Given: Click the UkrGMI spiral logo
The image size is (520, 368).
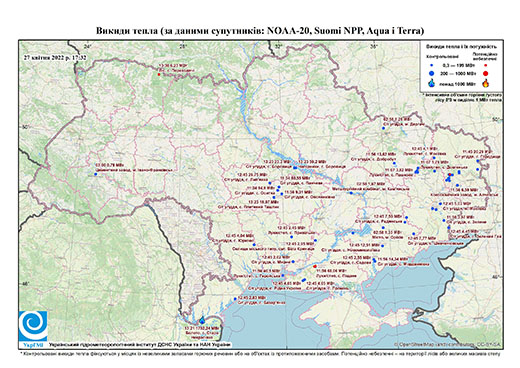Looking at the screenshot, I should [x=33, y=326].
